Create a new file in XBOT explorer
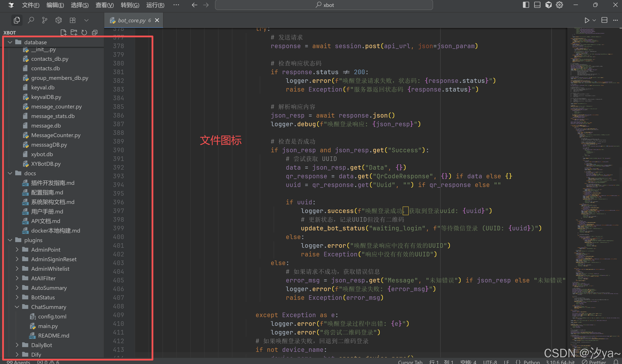The height and width of the screenshot is (364, 622). coord(63,33)
